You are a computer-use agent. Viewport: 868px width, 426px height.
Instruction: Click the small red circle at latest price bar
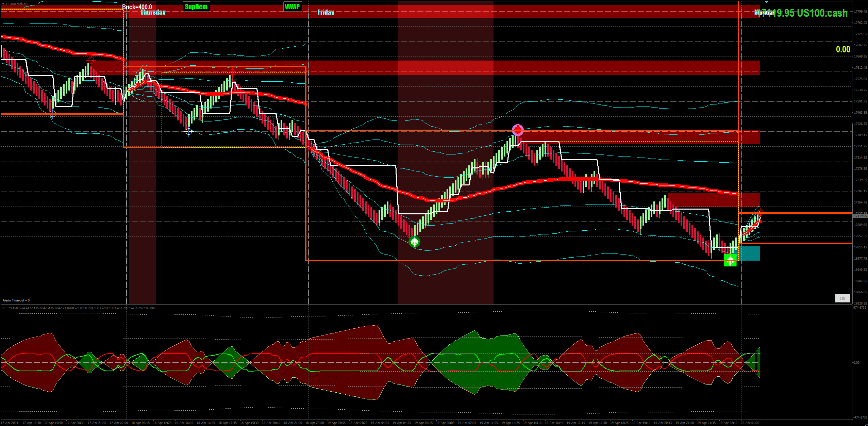click(x=760, y=213)
